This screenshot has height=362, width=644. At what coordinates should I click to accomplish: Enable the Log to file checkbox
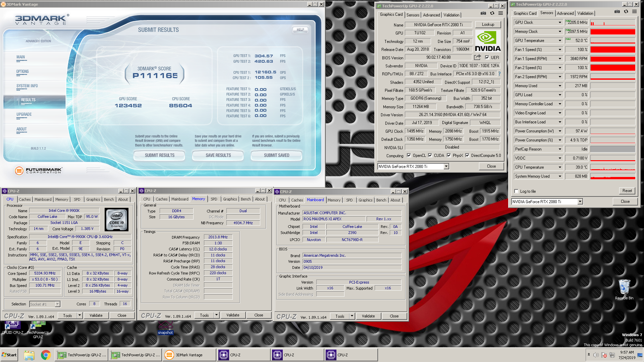(516, 191)
